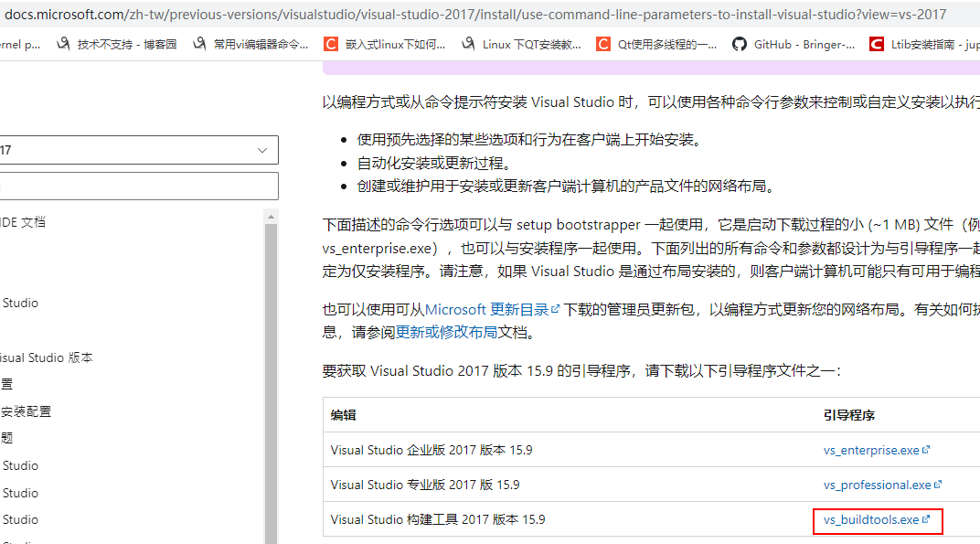Image resolution: width=980 pixels, height=544 pixels.
Task: Click the Visual Studio 构建工具 2017 cell
Action: click(438, 519)
